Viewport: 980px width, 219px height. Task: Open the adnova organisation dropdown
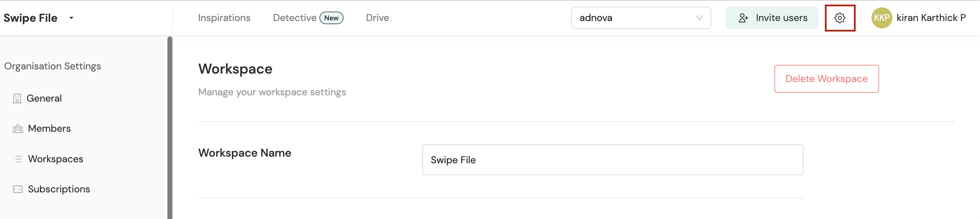click(641, 18)
